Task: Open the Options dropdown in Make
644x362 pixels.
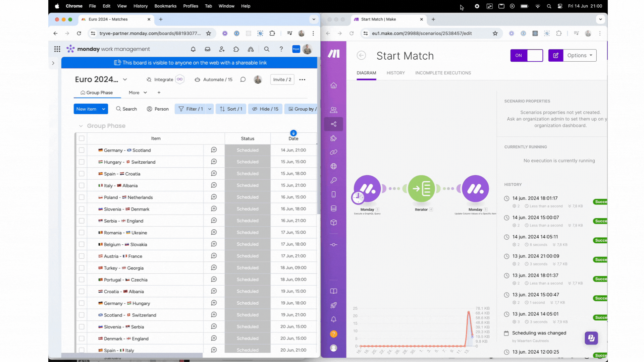Action: [580, 55]
